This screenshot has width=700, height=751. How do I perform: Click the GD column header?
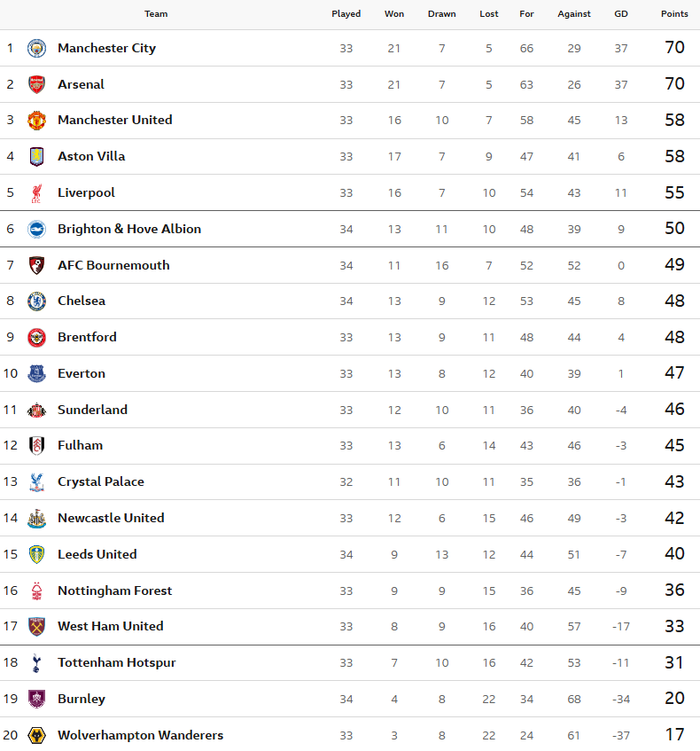coord(621,14)
